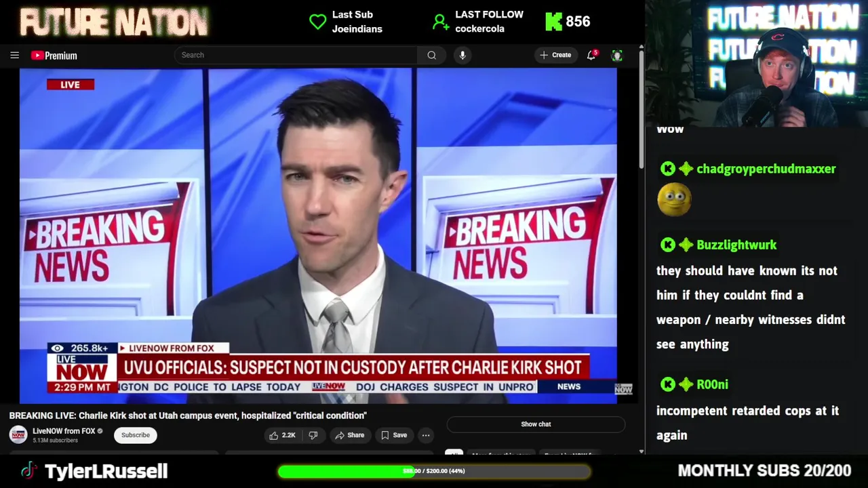Click Kick badge next to Buzzlightwurk
Image resolution: width=868 pixels, height=488 pixels.
point(668,245)
